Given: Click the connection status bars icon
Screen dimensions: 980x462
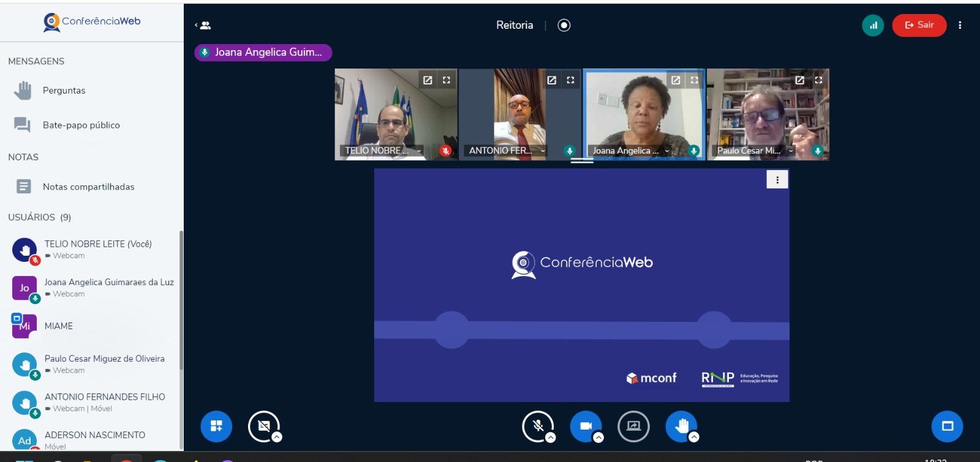Looking at the screenshot, I should coord(873,25).
